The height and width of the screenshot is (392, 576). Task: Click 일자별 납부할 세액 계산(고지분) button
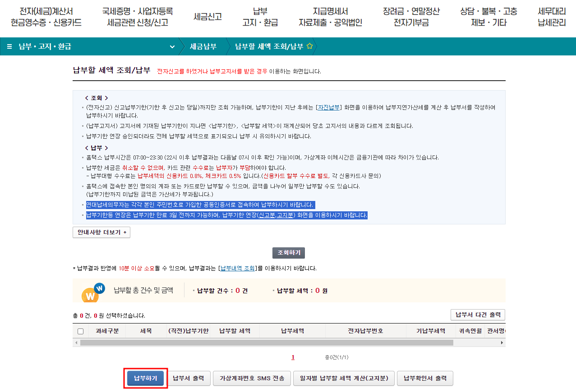pos(344,378)
